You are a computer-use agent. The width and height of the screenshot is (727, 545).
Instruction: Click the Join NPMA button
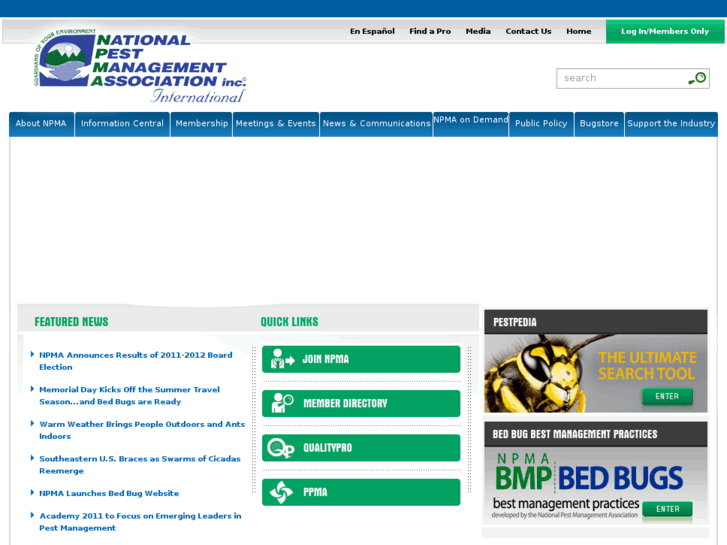[361, 359]
